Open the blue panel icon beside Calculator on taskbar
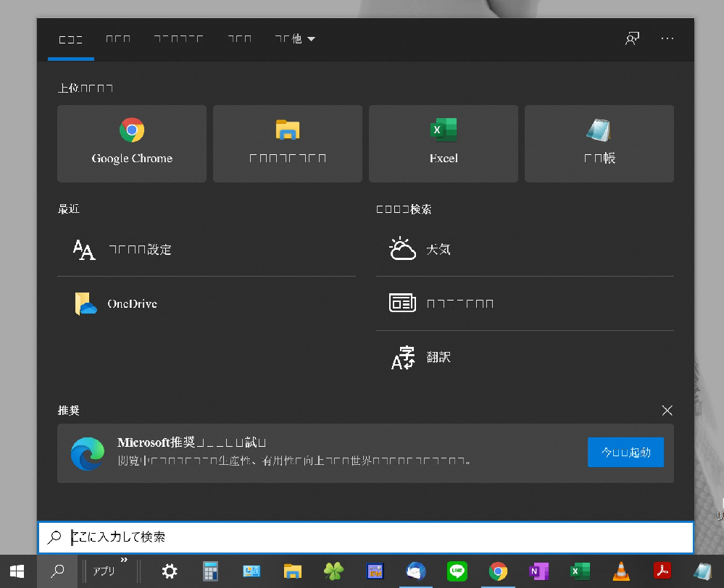 pos(251,571)
